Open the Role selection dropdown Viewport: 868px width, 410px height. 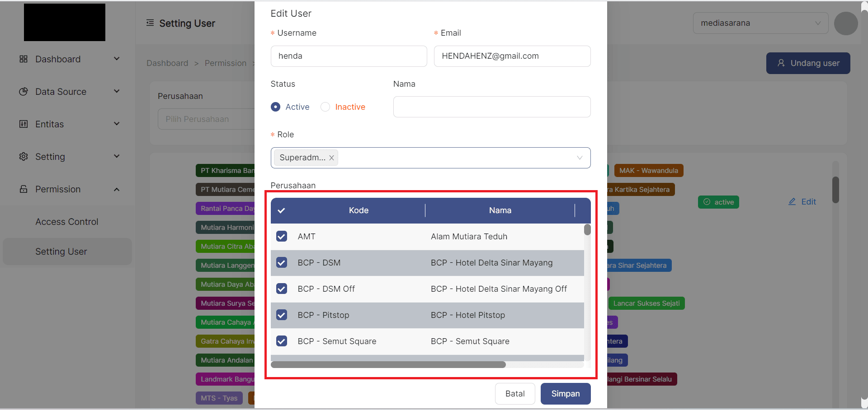pyautogui.click(x=580, y=158)
